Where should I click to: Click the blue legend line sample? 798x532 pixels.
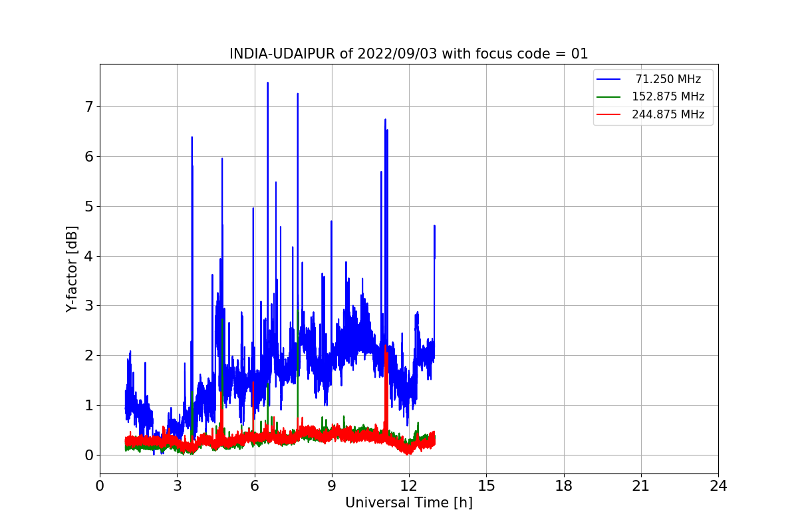tap(608, 79)
